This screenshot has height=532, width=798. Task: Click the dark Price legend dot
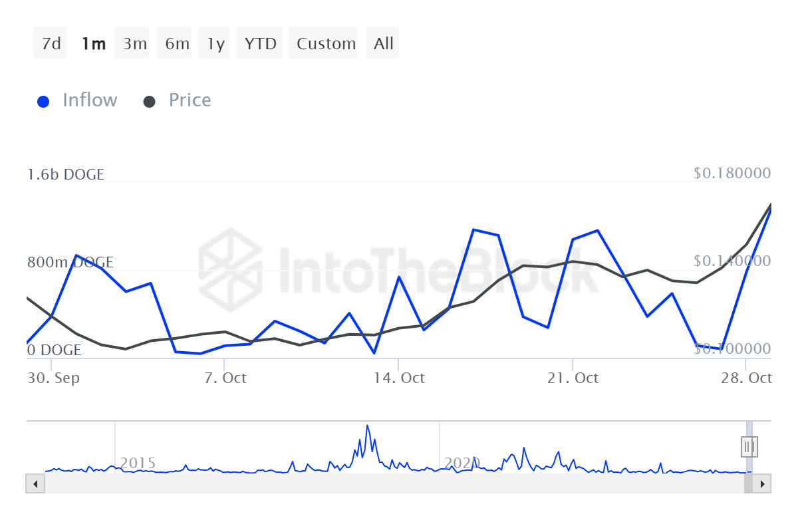coord(150,102)
